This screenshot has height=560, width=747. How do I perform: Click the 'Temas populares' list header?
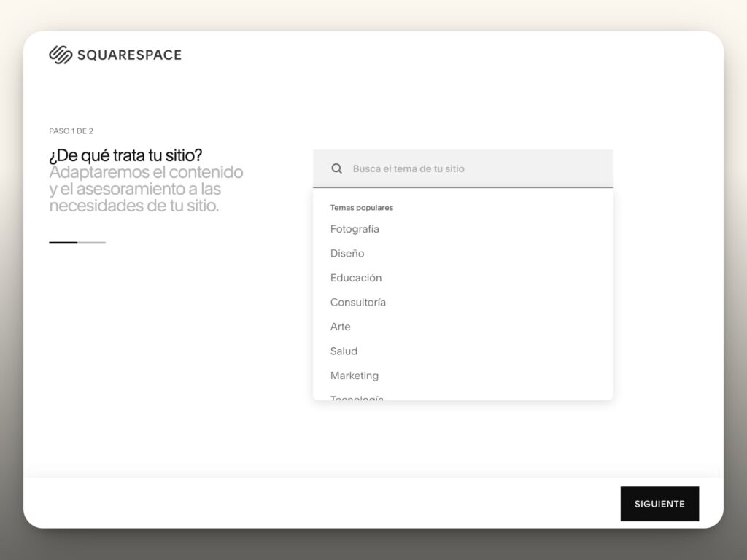click(362, 208)
